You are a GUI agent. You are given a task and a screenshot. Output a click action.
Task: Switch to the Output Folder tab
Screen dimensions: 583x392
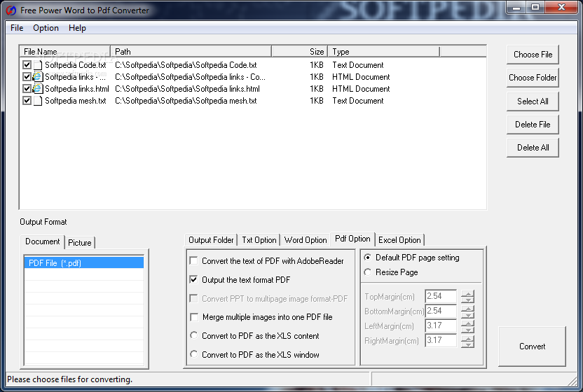211,240
